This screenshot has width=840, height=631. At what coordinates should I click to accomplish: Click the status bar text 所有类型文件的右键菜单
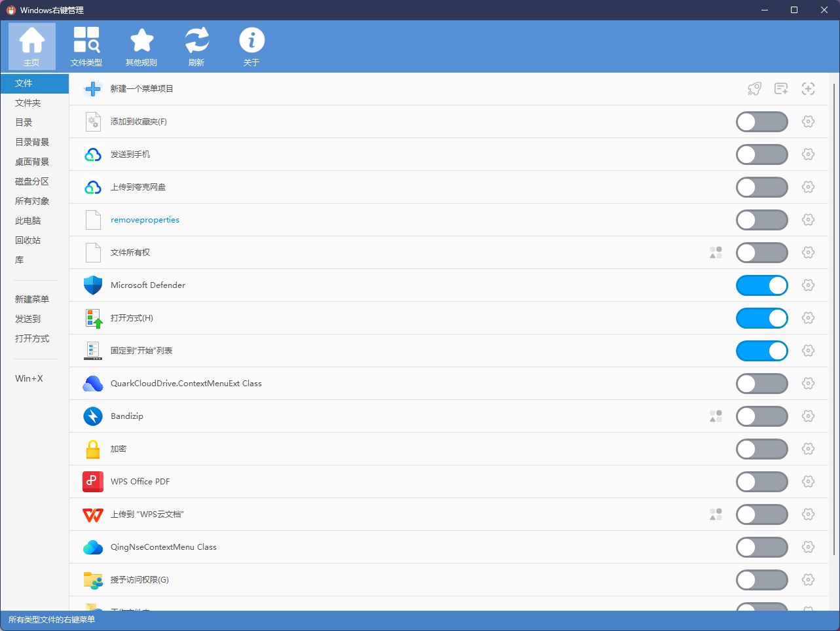click(52, 619)
